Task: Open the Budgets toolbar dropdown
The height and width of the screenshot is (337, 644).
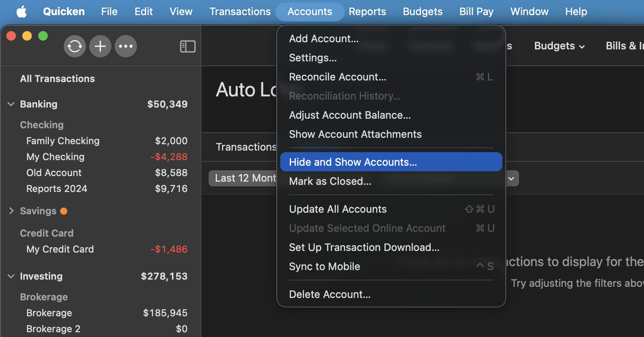Action: click(559, 46)
